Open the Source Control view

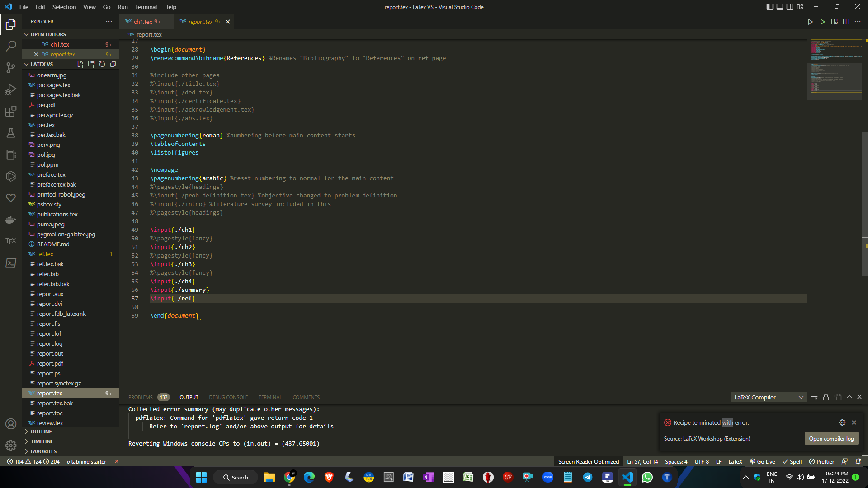pyautogui.click(x=11, y=67)
